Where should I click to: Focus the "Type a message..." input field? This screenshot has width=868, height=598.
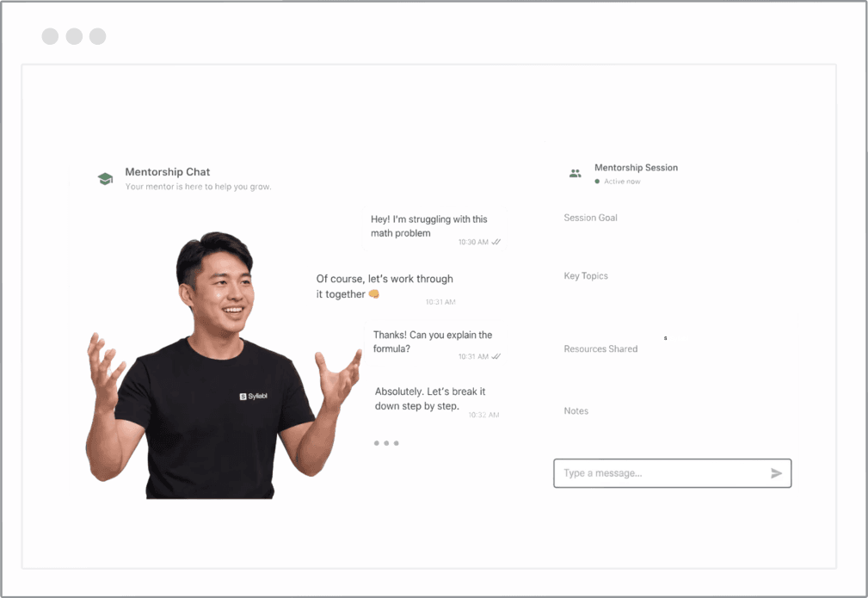click(672, 473)
